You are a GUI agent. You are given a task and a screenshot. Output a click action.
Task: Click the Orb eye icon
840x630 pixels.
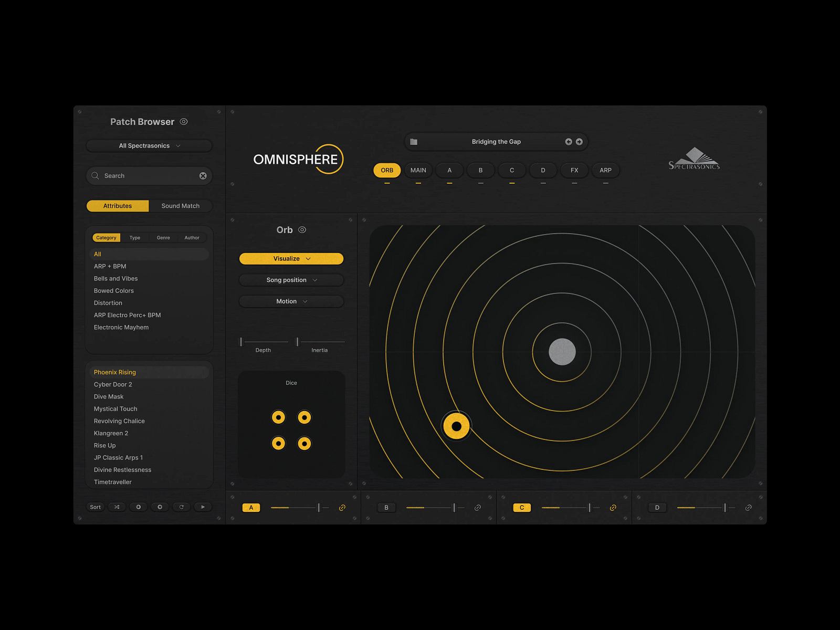[302, 229]
